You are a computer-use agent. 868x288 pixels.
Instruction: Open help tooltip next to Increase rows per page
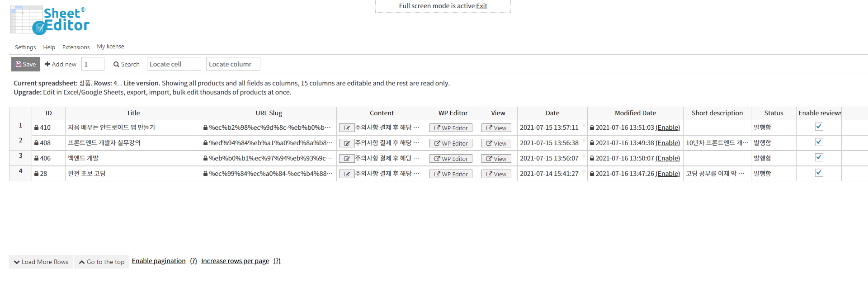pyautogui.click(x=277, y=261)
